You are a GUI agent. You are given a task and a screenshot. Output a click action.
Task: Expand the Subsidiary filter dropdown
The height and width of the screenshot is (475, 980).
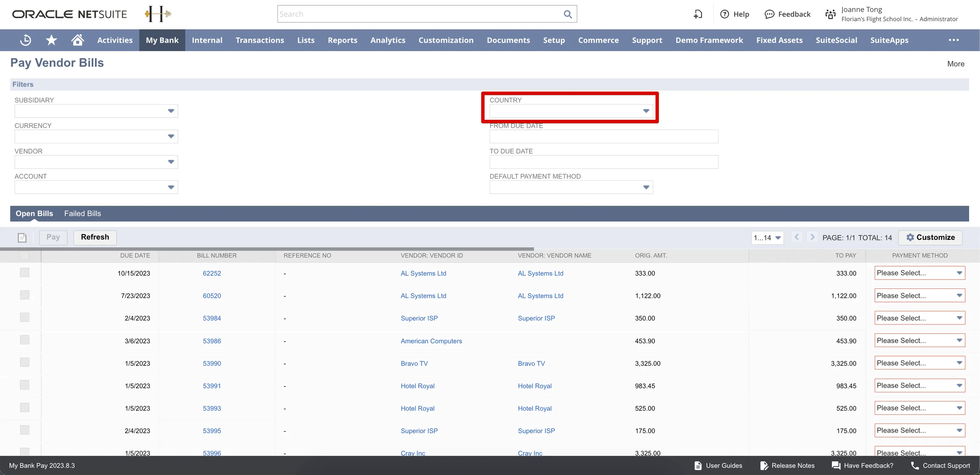tap(171, 111)
